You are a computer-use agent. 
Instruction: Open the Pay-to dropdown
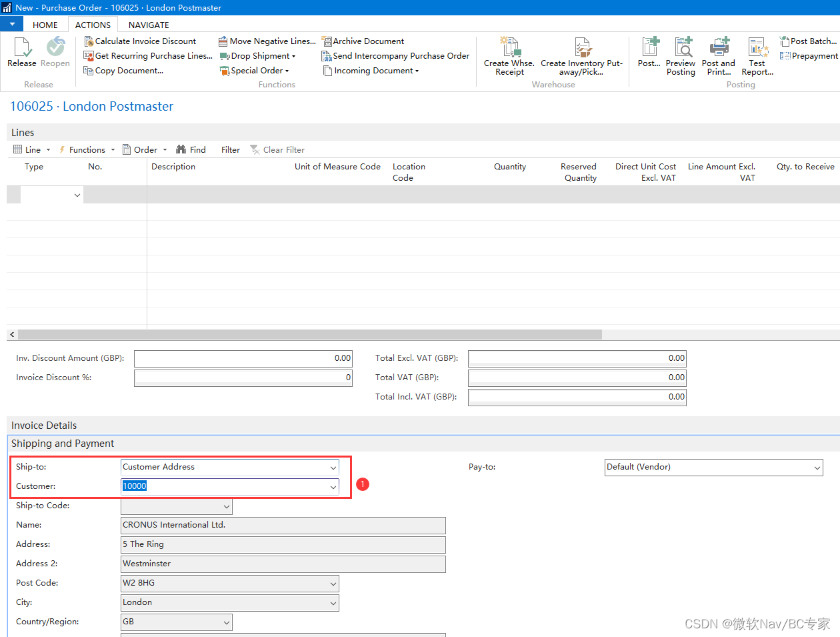tap(817, 467)
